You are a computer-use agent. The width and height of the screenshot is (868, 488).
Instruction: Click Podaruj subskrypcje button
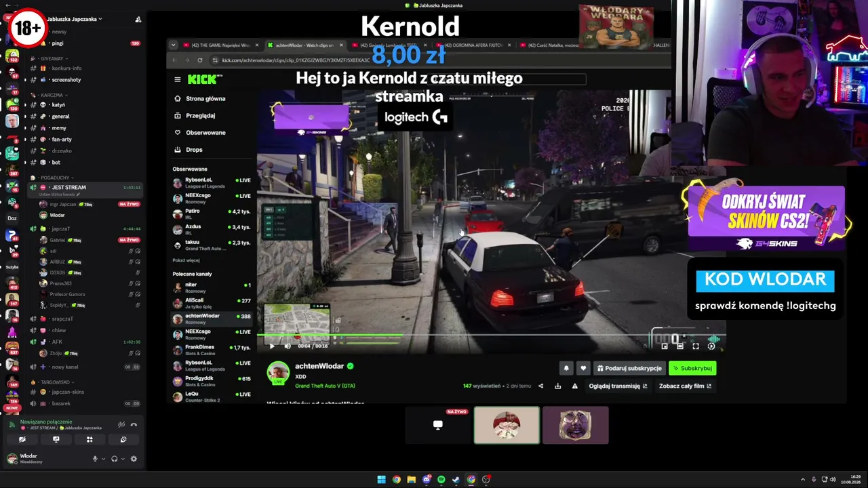629,368
